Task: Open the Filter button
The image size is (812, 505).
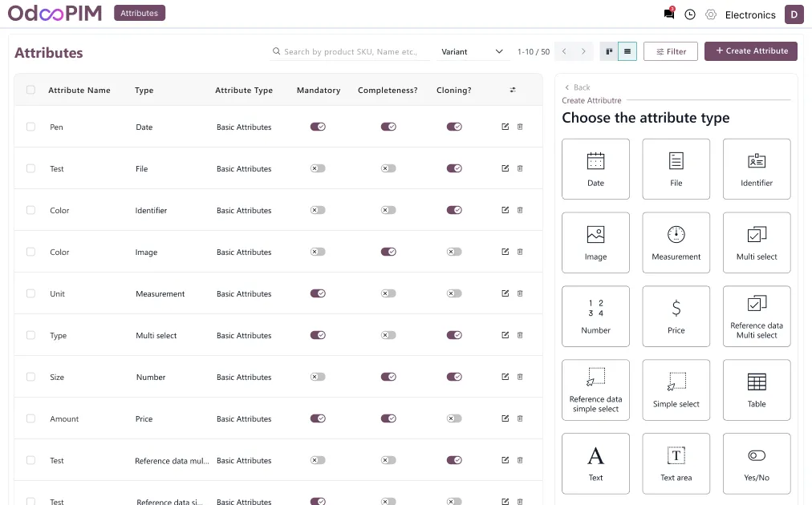Action: (x=671, y=51)
